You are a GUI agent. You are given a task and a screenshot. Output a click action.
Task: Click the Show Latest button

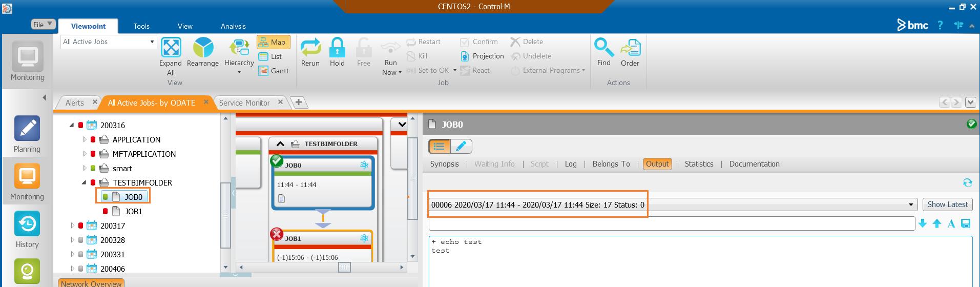coord(947,204)
